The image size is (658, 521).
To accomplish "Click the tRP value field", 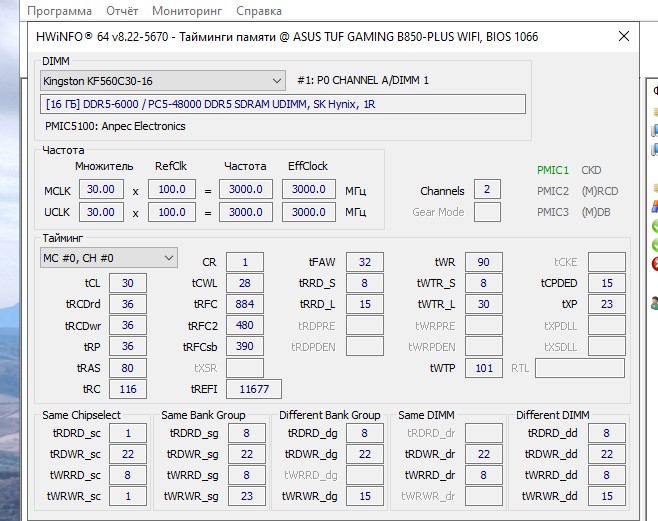I will click(128, 346).
